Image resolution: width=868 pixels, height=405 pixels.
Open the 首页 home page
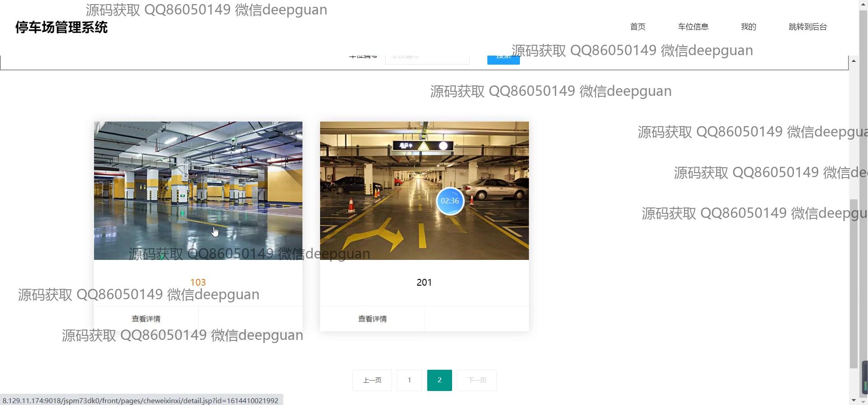tap(637, 27)
